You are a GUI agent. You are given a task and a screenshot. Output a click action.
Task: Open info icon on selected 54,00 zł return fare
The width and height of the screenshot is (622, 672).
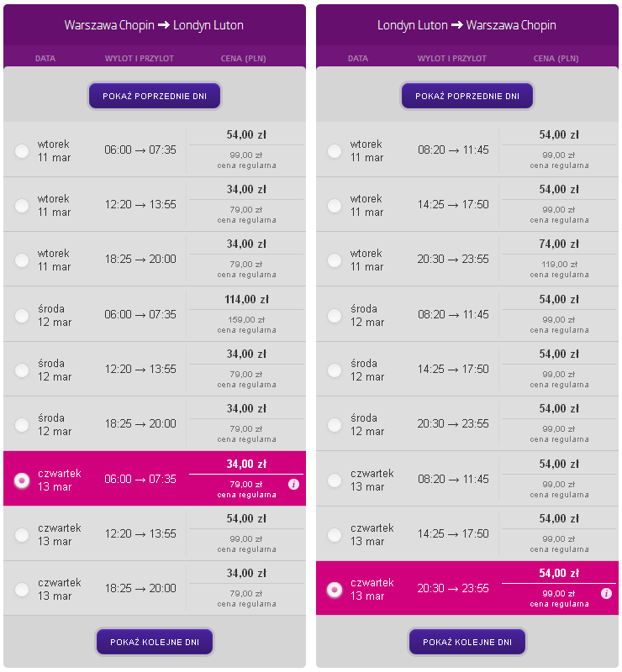coord(606,594)
